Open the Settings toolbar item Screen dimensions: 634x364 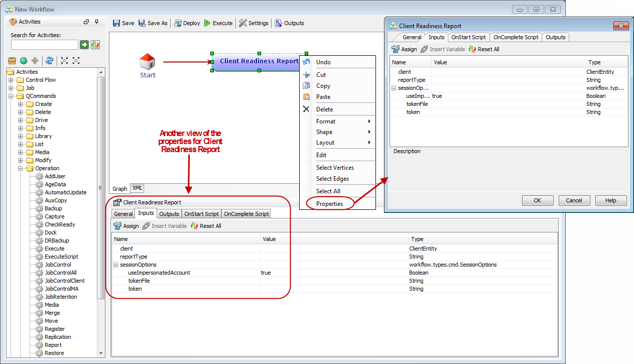point(243,23)
